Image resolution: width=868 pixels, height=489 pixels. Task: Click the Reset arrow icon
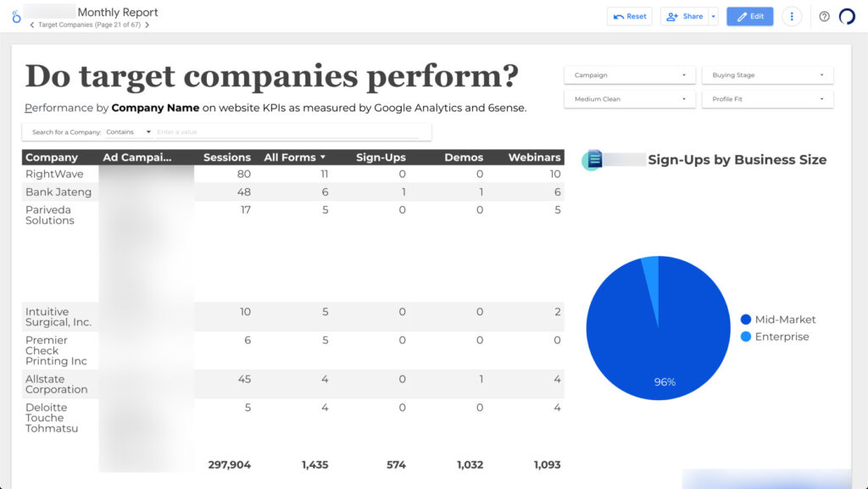[618, 16]
